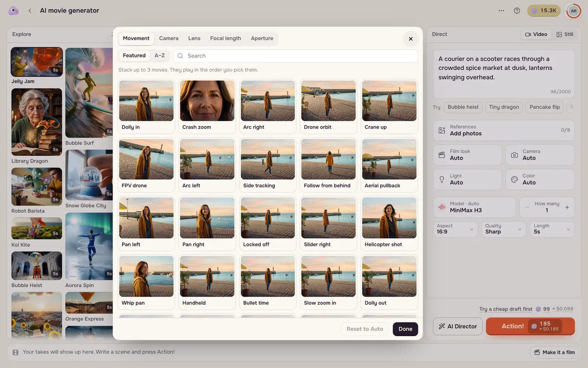588x368 pixels.
Task: Switch to Video mode
Action: coord(536,34)
